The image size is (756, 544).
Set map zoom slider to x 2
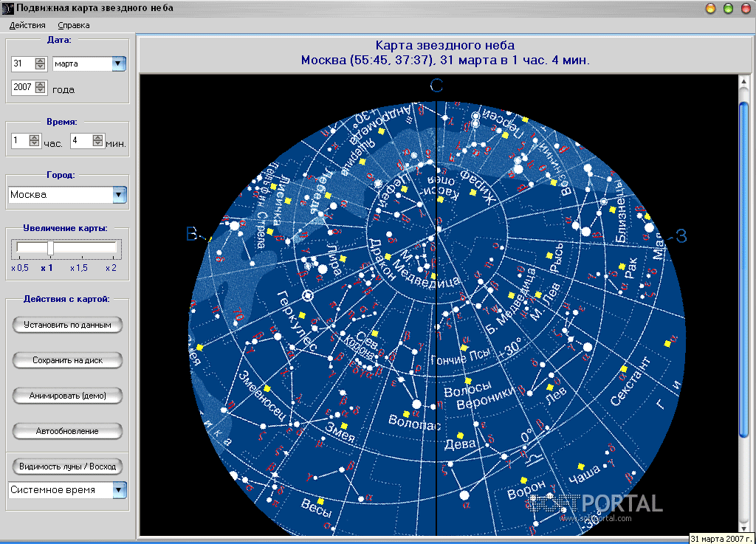(x=111, y=268)
